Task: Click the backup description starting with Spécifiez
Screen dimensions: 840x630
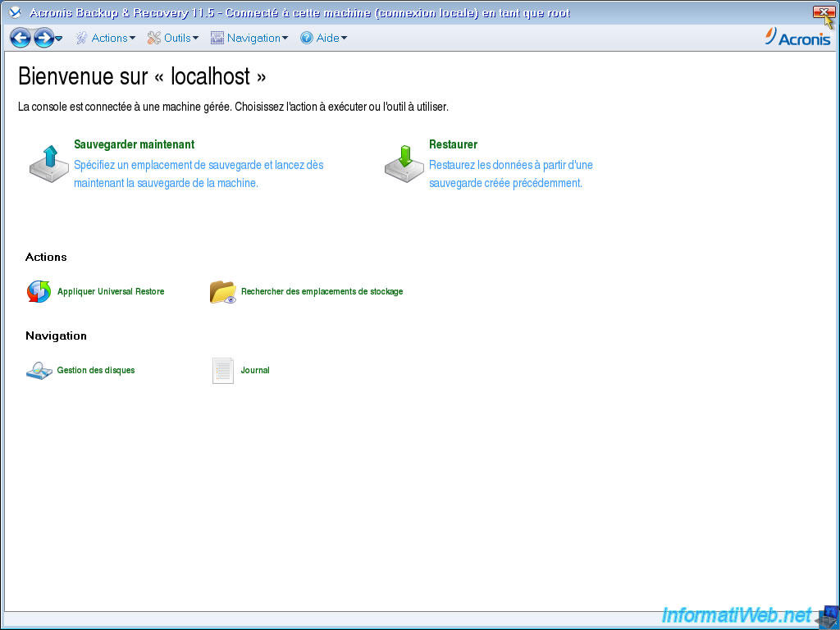Action: click(199, 174)
